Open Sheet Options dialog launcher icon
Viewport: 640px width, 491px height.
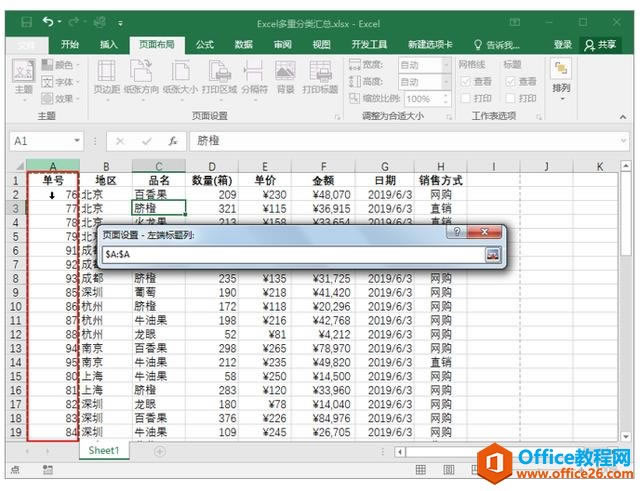coord(539,117)
